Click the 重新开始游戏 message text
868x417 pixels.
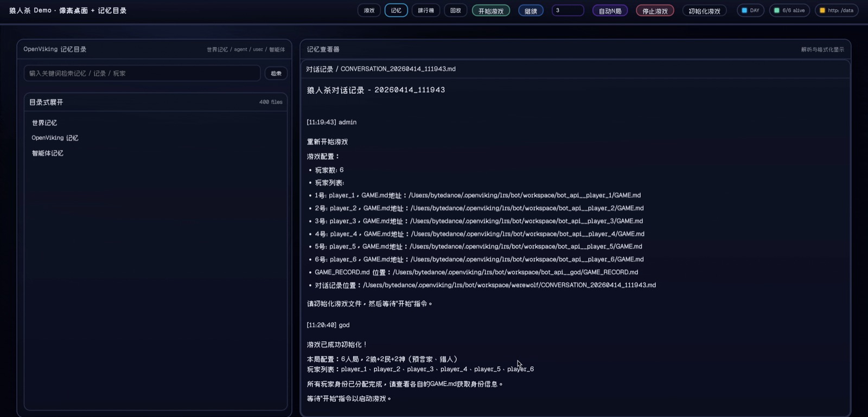(x=327, y=142)
